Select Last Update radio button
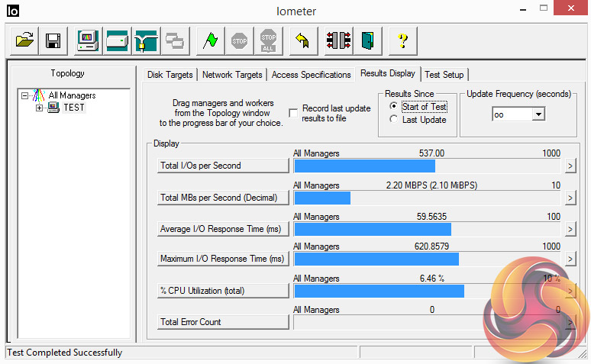 393,120
